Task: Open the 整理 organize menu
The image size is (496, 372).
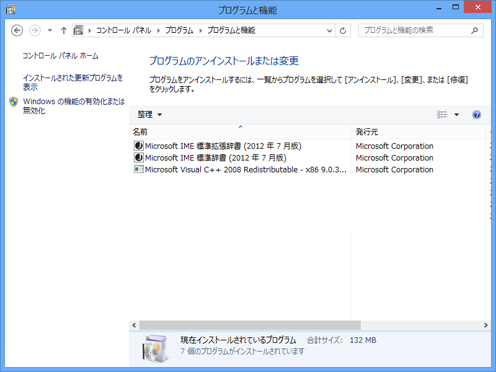Action: 150,115
